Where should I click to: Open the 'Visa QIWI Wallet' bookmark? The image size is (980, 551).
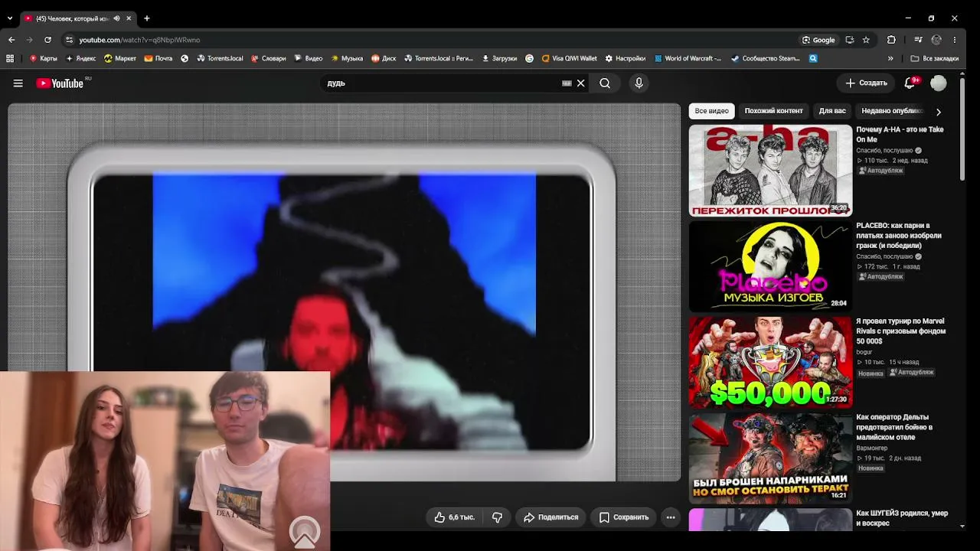tap(569, 58)
